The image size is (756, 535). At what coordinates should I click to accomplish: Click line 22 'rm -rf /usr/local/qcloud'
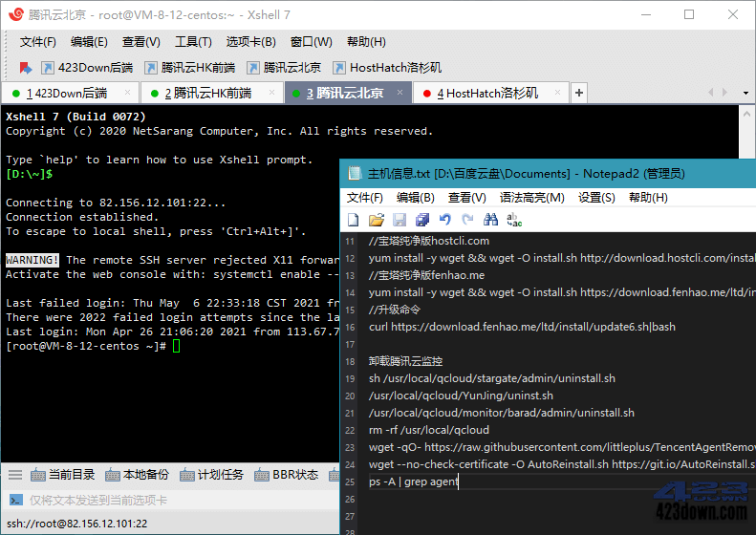[429, 430]
